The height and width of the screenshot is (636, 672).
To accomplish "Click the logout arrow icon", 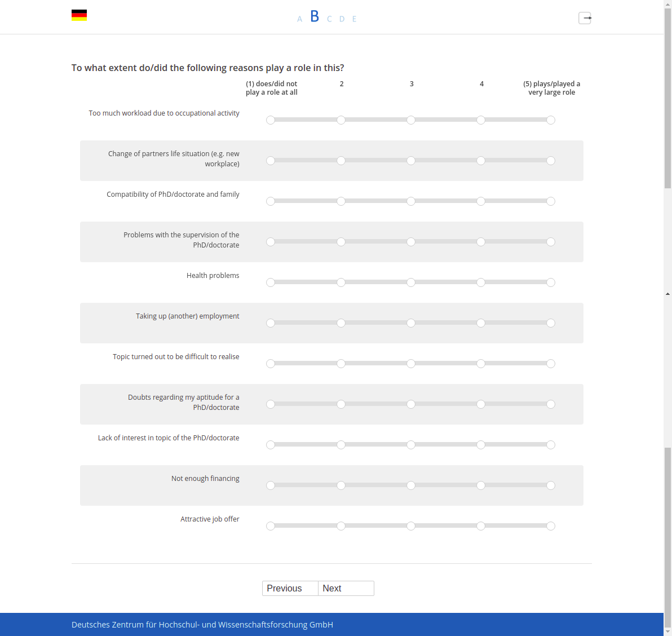I will pos(585,18).
